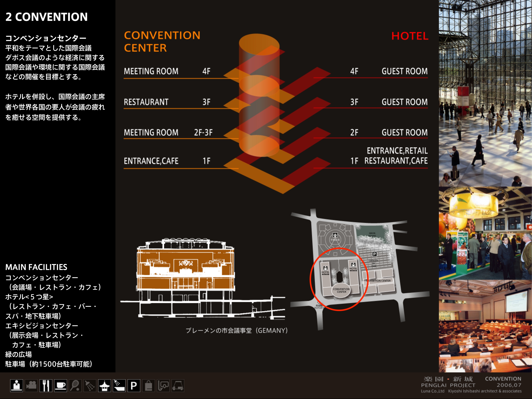
Task: Click the Bremen building section drawing
Action: pyautogui.click(x=203, y=279)
